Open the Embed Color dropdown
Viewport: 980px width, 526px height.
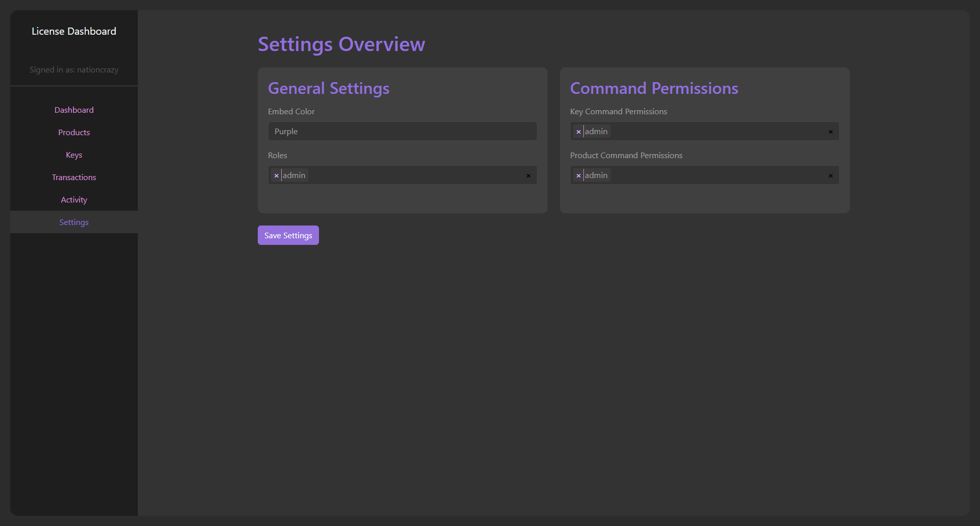tap(402, 131)
